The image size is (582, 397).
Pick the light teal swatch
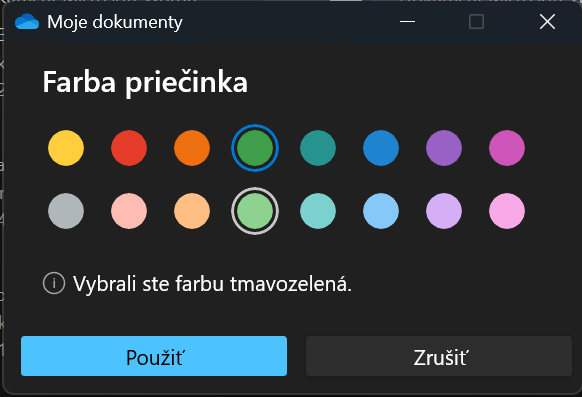(x=318, y=211)
